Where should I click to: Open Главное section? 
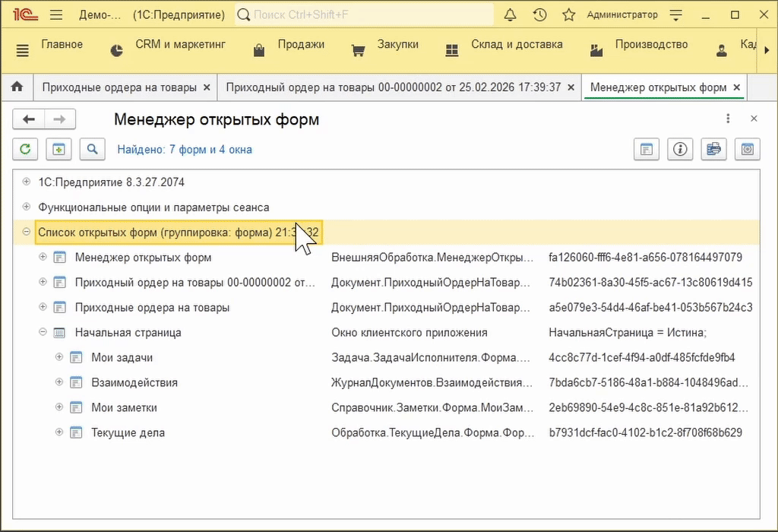tap(62, 44)
